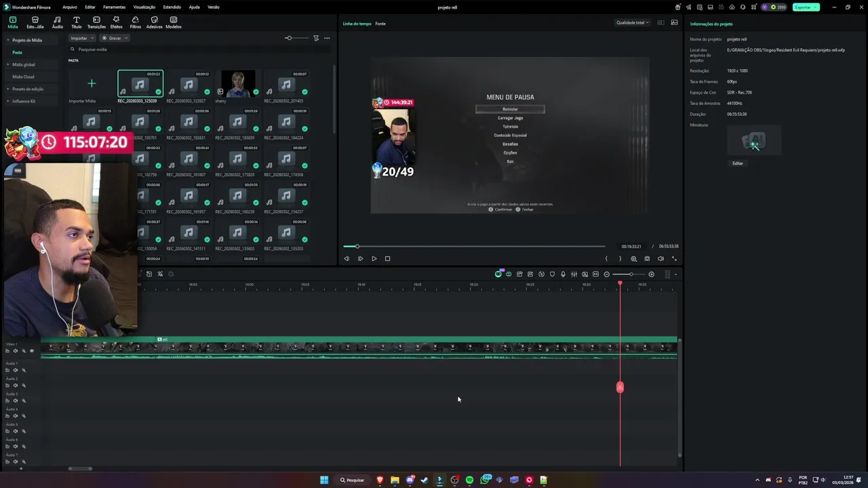Open the media filter icon
Viewport: 868px width, 488px height.
316,38
